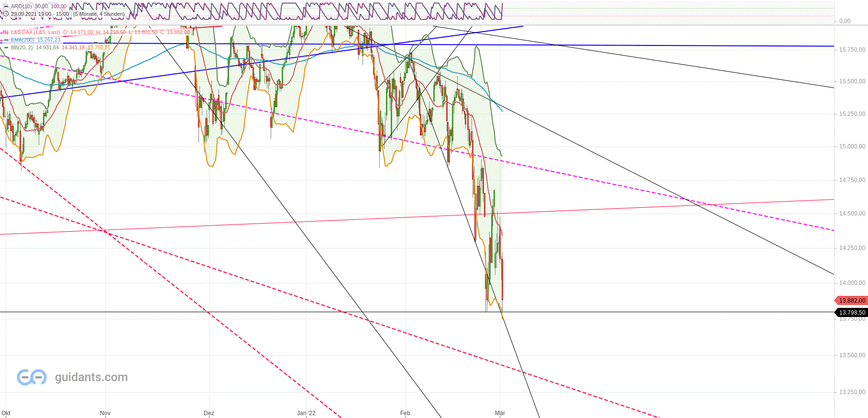868x418 pixels.
Task: Click the 15.750,00 price axis label
Action: tap(852, 50)
